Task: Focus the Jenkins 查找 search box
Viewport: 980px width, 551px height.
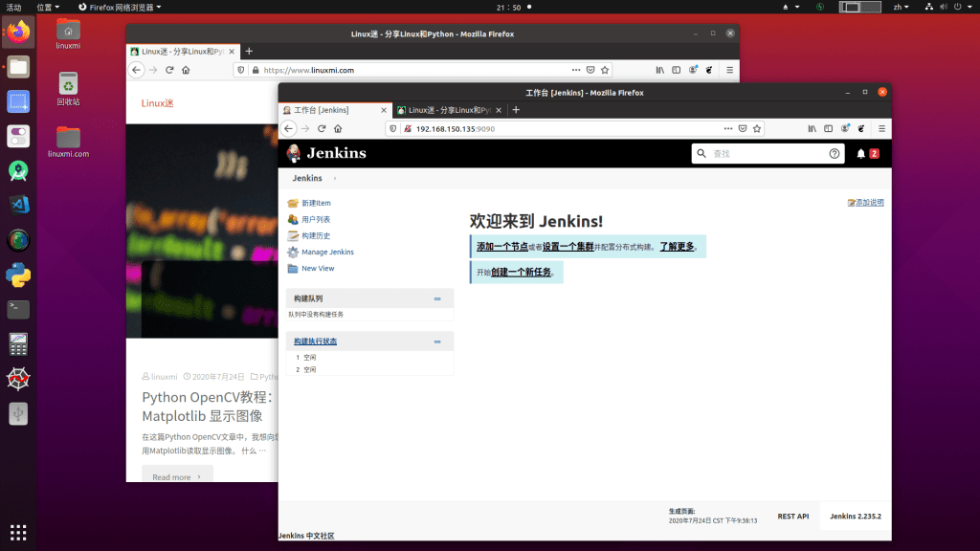Action: [767, 154]
